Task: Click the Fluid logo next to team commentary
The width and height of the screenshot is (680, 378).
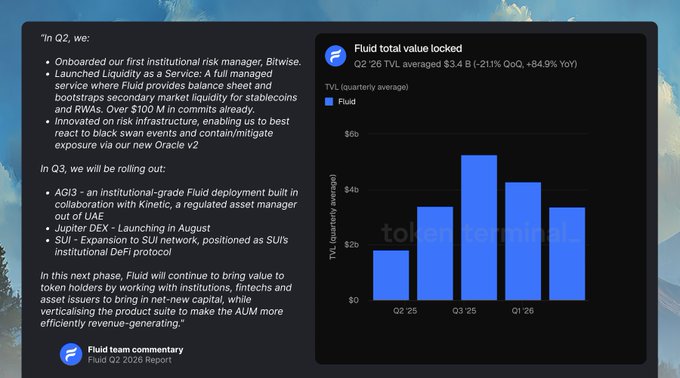Action: [x=71, y=354]
